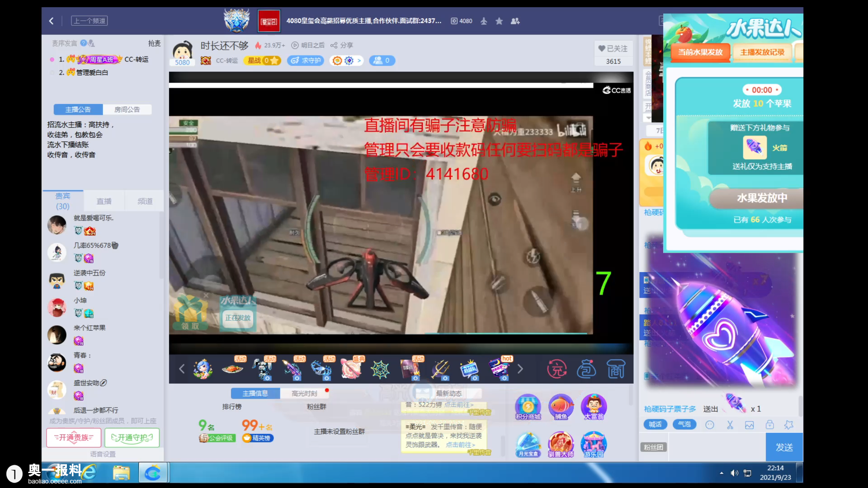This screenshot has height=488, width=868.
Task: Open the 驯兽大师 game
Action: [x=561, y=445]
